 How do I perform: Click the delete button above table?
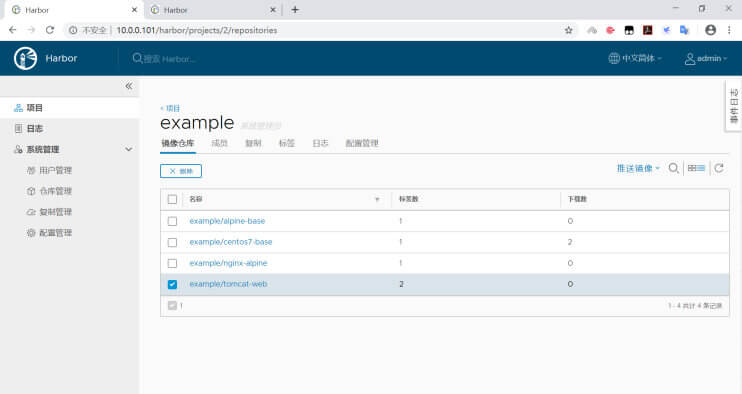(x=181, y=171)
